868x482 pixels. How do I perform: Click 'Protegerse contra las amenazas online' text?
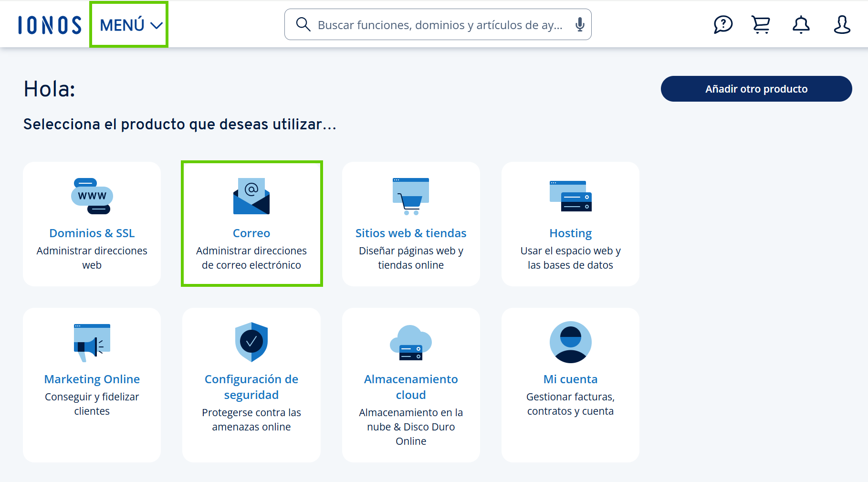[251, 419]
